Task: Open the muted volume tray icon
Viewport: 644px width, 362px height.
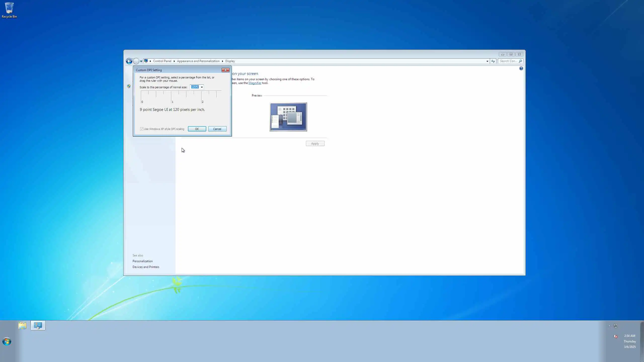Action: pyautogui.click(x=615, y=336)
